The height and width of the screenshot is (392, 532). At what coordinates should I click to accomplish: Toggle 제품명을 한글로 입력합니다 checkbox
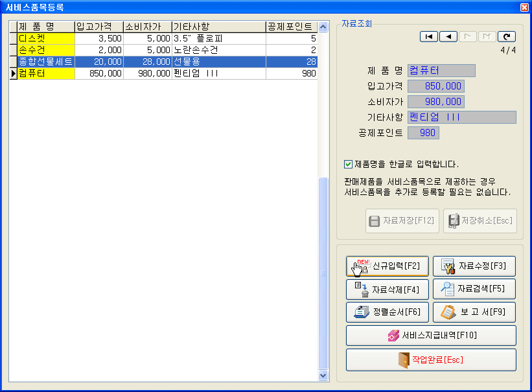348,165
